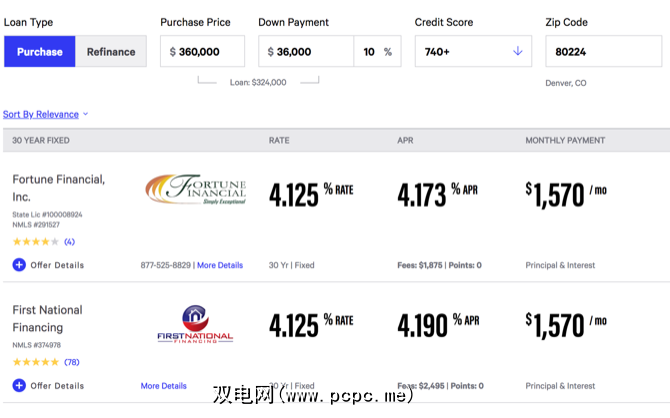Image resolution: width=670 pixels, height=418 pixels.
Task: Click NMLS #374978 license text
Action: pyautogui.click(x=37, y=345)
